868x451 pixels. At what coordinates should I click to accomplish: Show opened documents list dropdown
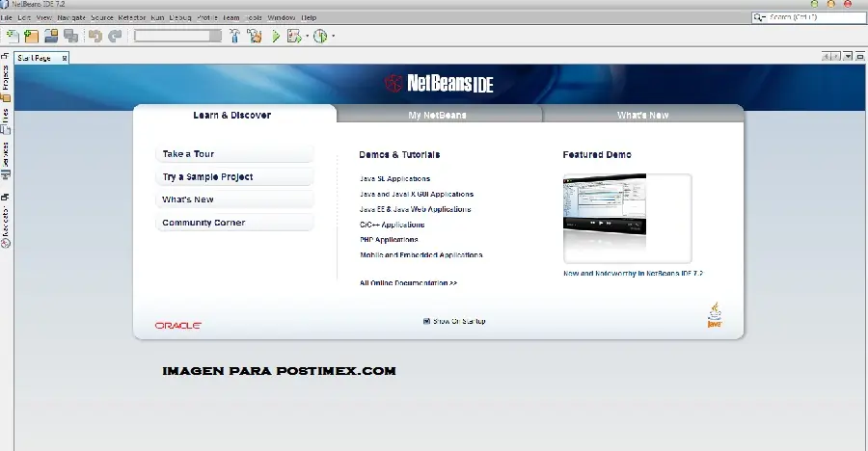click(x=848, y=57)
